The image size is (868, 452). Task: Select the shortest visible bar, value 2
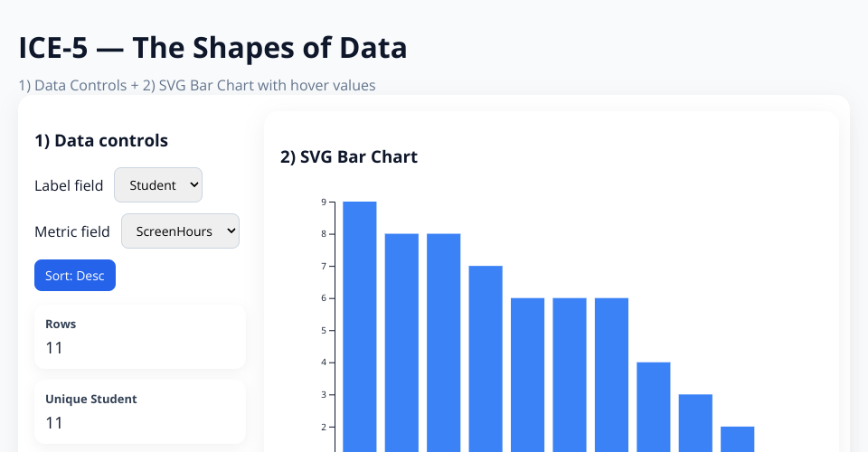pyautogui.click(x=738, y=438)
